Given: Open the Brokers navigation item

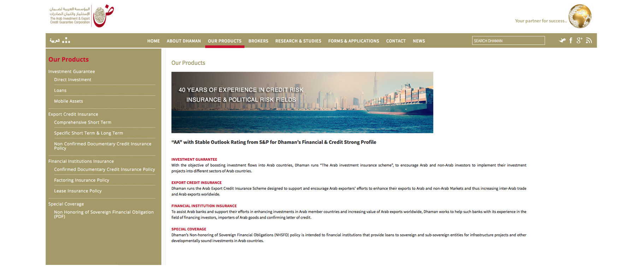Looking at the screenshot, I should [x=258, y=41].
